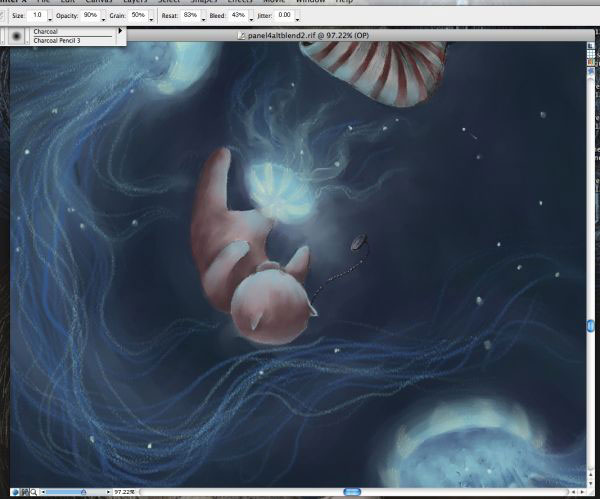Open the Jitter slider popup arrow
This screenshot has width=600, height=499.
pos(297,18)
